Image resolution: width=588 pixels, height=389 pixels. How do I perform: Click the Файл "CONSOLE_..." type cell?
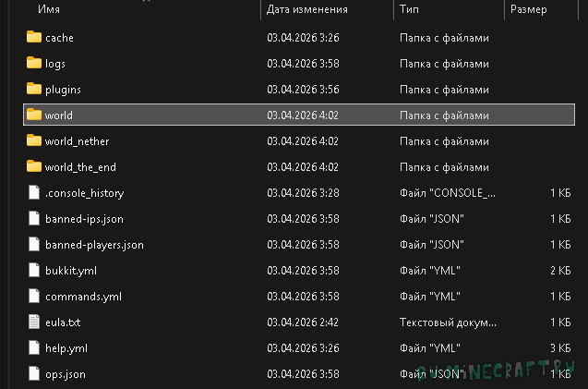pos(448,193)
